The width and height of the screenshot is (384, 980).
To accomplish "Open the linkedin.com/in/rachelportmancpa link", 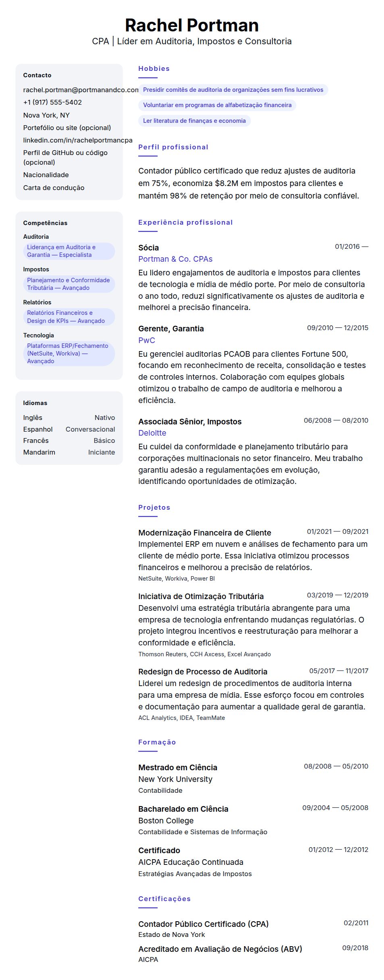I will [x=78, y=140].
